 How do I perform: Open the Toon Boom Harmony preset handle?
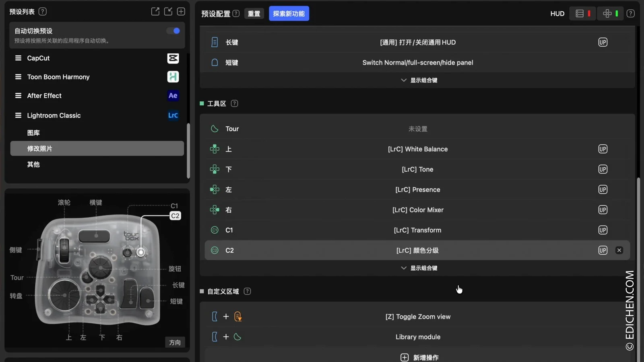coord(18,77)
